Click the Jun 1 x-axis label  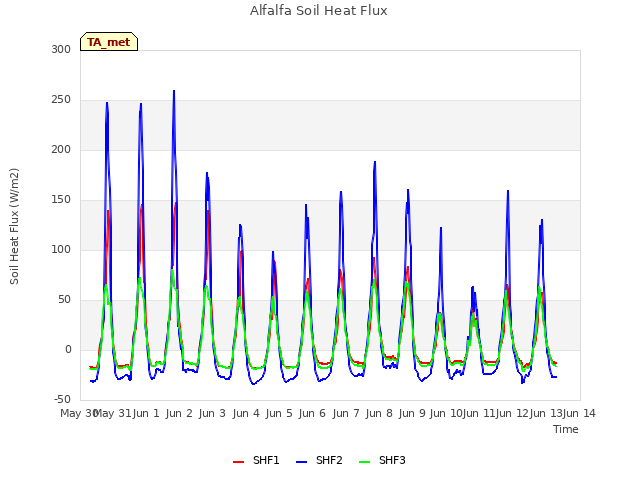146,413
